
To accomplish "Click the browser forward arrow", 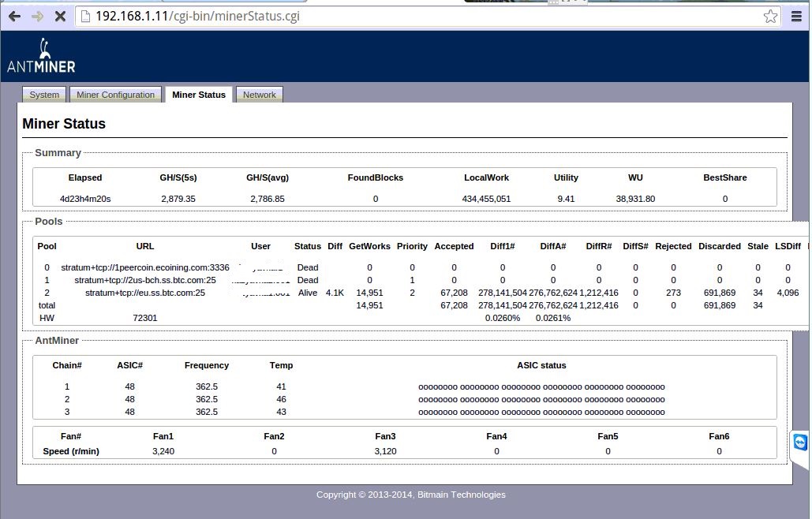I will pos(37,16).
